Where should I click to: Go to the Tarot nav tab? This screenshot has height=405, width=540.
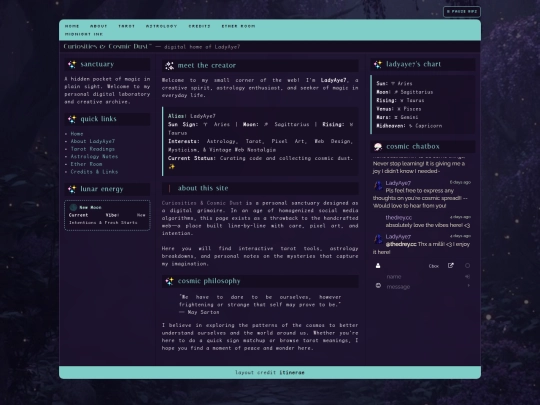126,26
